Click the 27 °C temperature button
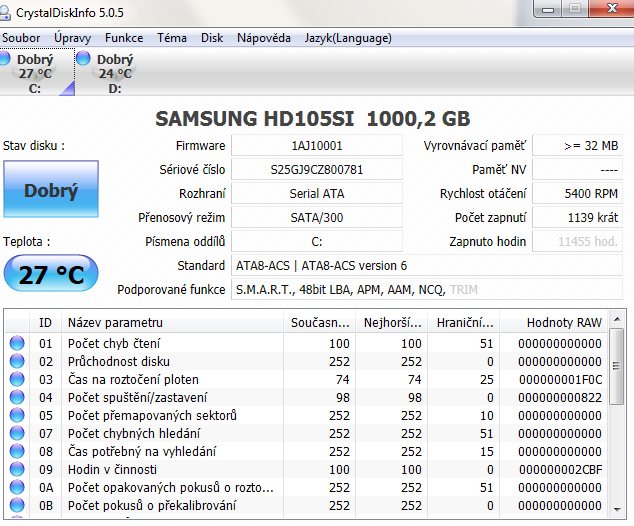This screenshot has height=526, width=634. pos(51,274)
